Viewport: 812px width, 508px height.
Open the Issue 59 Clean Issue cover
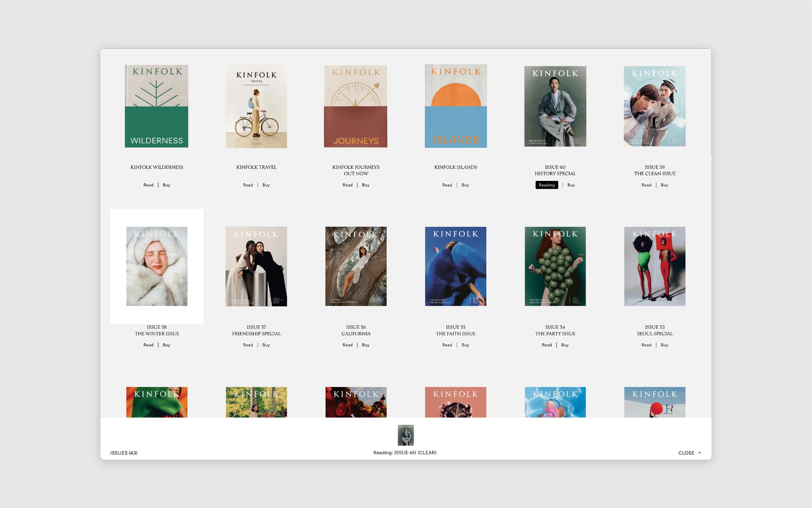click(x=655, y=106)
